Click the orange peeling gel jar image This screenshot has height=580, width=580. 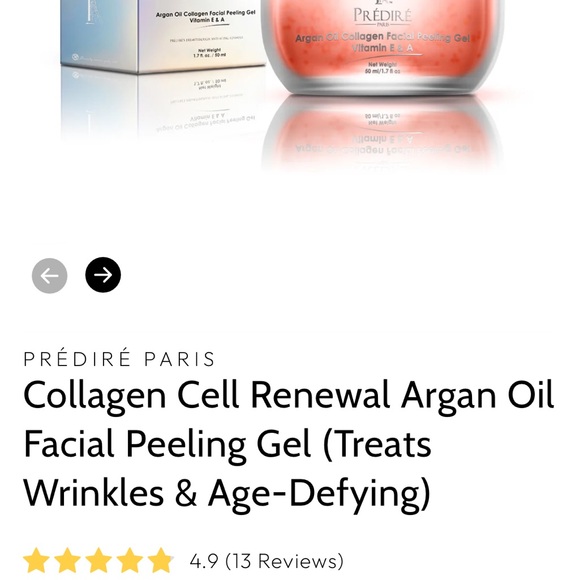pos(382,46)
